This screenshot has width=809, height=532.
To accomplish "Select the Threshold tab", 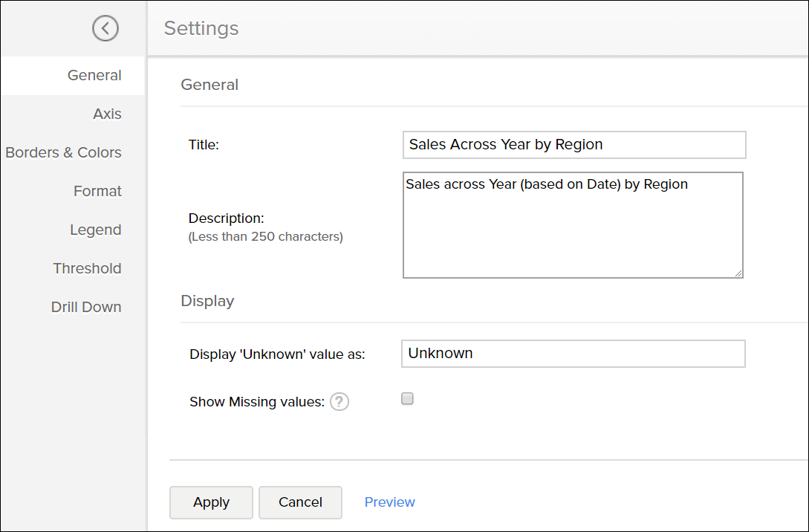I will tap(87, 268).
